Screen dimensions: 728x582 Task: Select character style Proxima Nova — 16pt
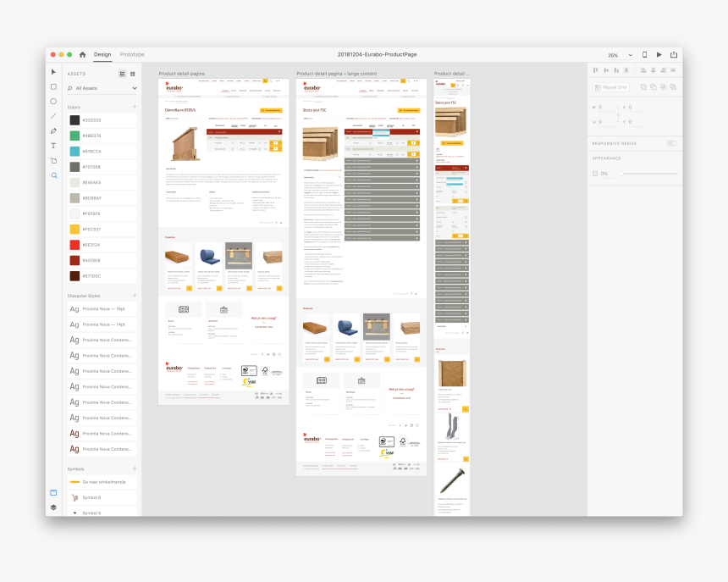click(x=102, y=309)
